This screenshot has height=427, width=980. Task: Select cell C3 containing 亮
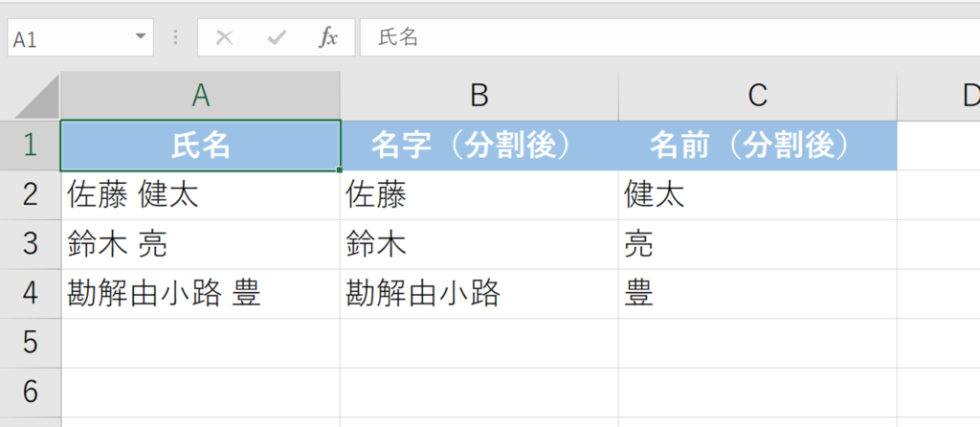coord(758,245)
